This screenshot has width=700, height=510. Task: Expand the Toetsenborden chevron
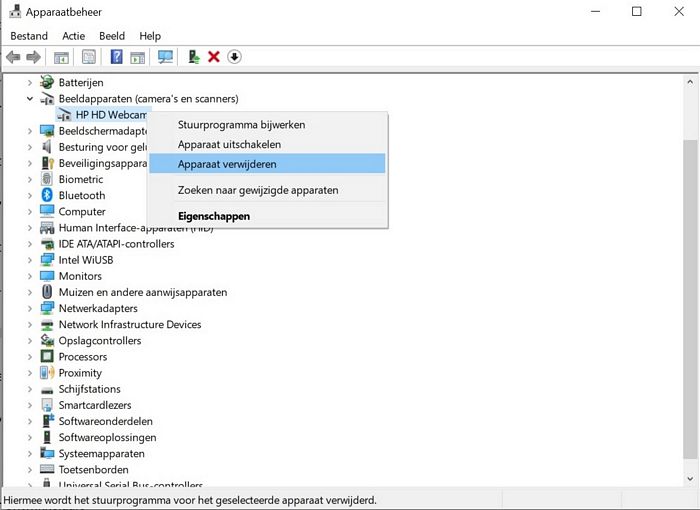(x=30, y=469)
